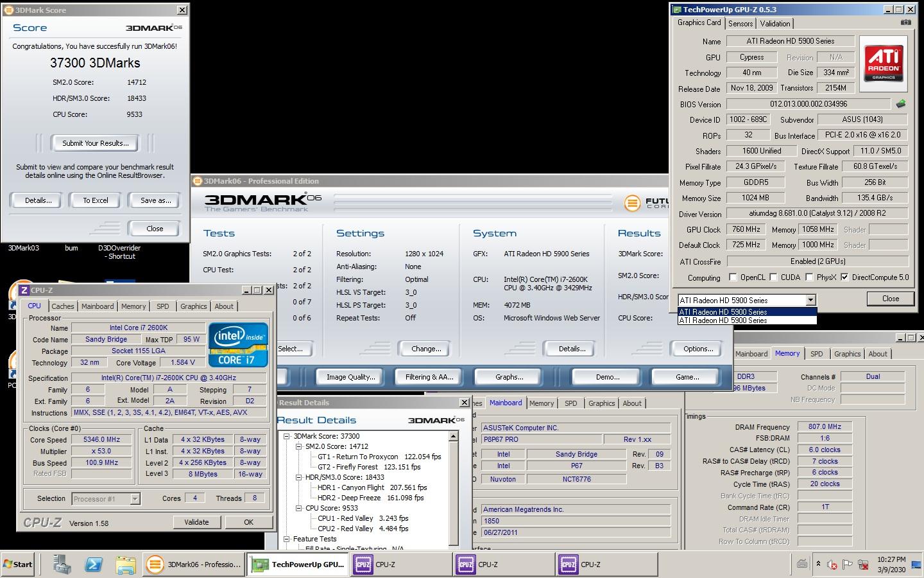
Task: Enable the CUDA checkbox in GPU-Z
Action: coord(773,277)
